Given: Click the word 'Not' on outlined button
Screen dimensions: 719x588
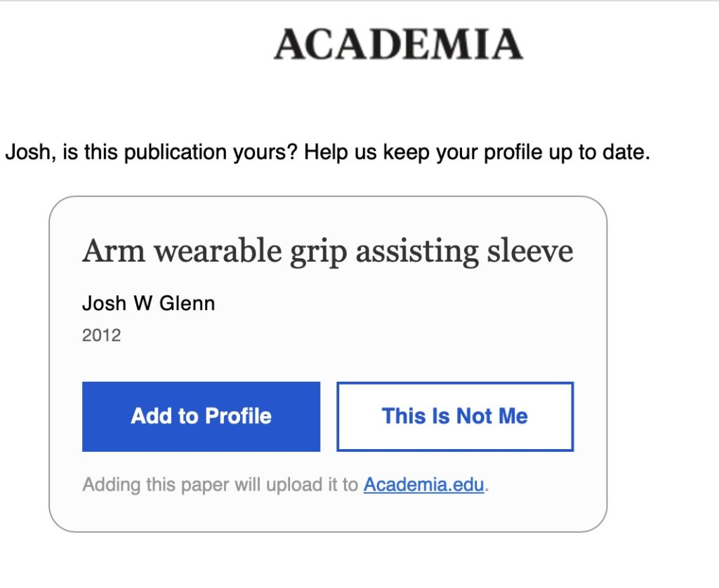Looking at the screenshot, I should point(474,416).
